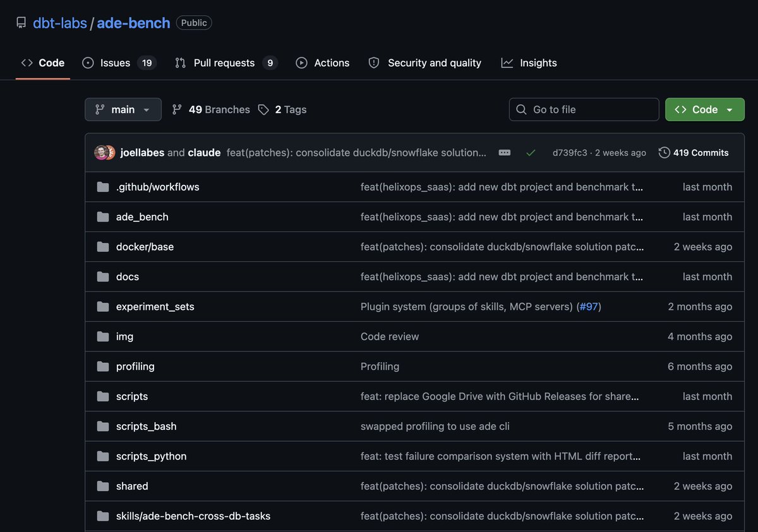The height and width of the screenshot is (532, 758).
Task: Click the folder icon for scripts
Action: [x=103, y=396]
